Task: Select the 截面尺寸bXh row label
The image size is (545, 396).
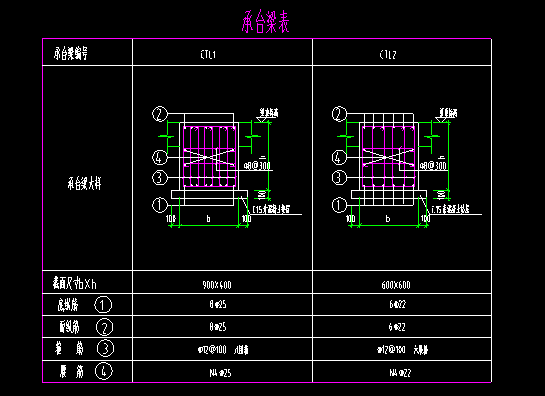Action: (74, 283)
